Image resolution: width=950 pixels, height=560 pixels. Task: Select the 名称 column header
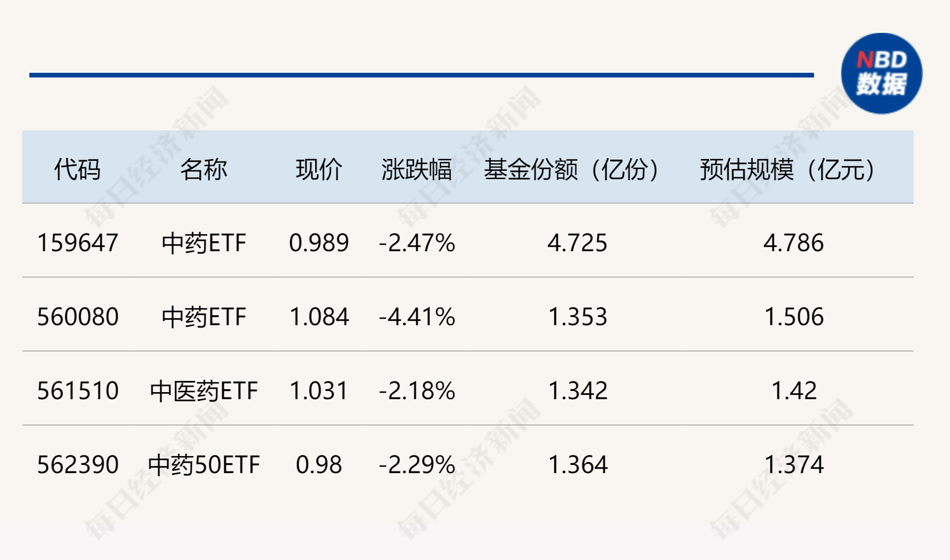[x=204, y=170]
